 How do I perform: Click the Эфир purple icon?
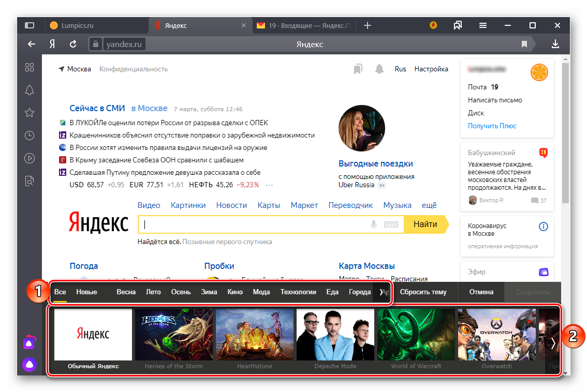coord(543,272)
